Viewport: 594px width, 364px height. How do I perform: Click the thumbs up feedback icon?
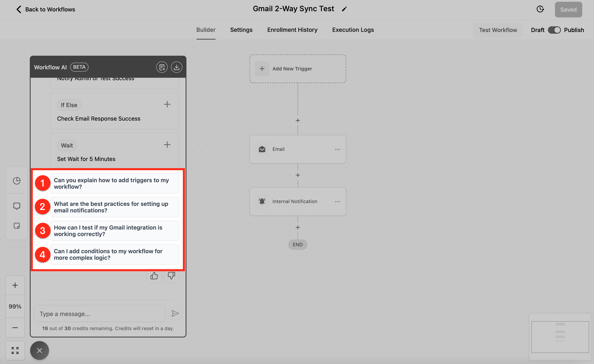point(154,276)
